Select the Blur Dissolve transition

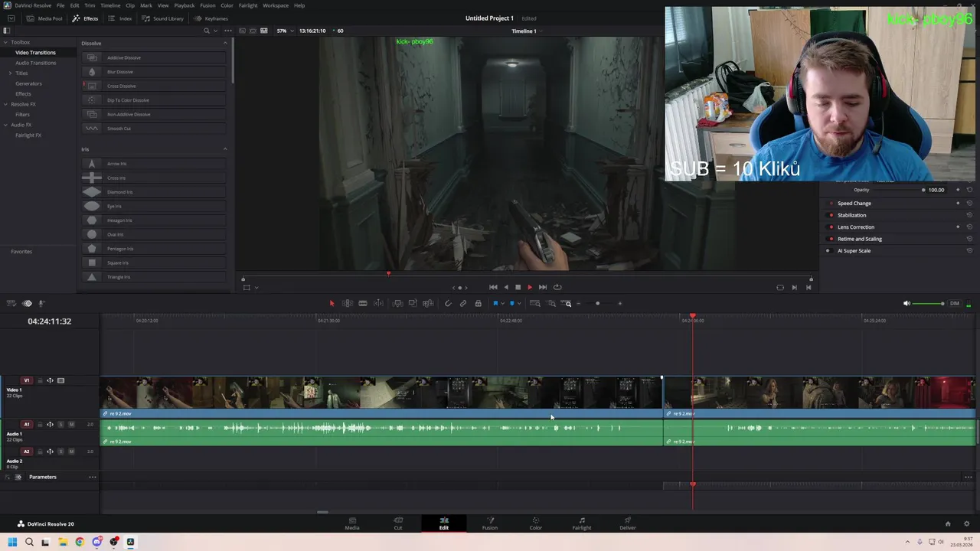tap(153, 72)
